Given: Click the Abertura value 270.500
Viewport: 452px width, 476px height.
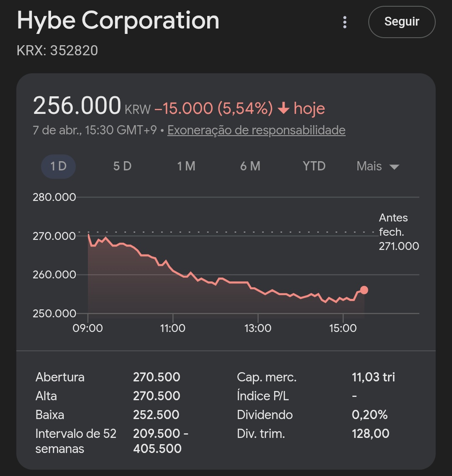Looking at the screenshot, I should coord(157,377).
